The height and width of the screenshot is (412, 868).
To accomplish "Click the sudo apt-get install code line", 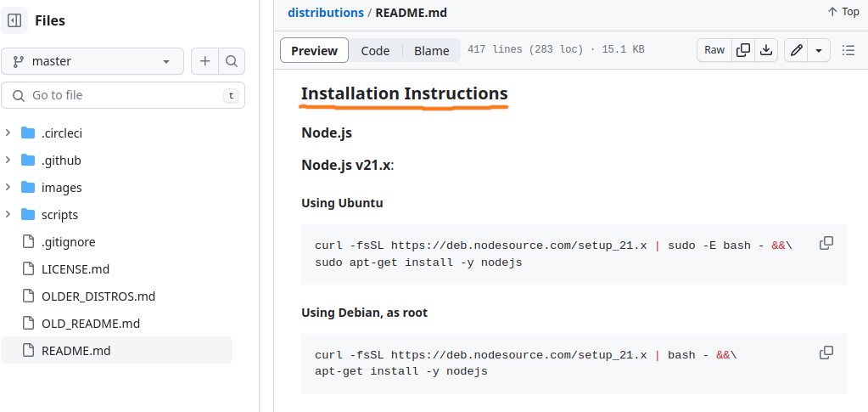I will click(418, 262).
